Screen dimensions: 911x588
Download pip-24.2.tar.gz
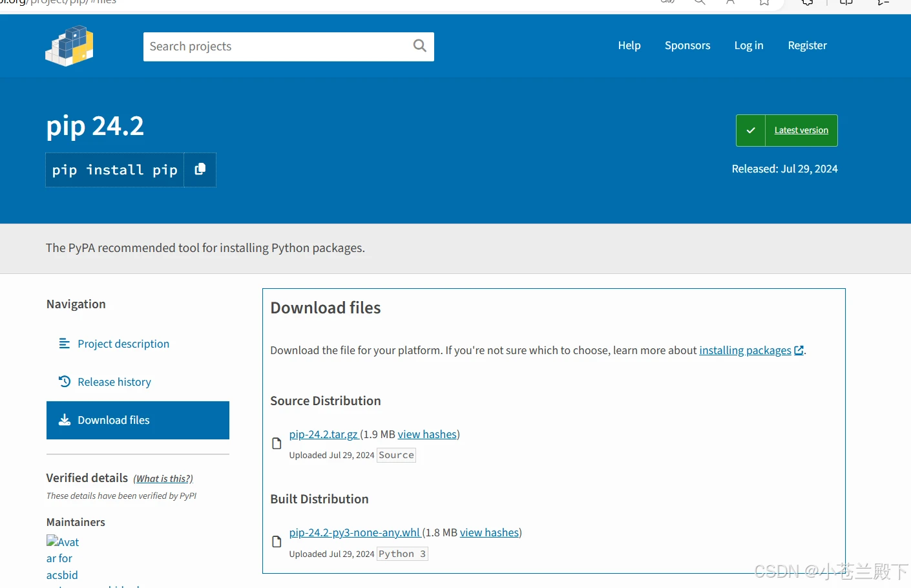[324, 434]
